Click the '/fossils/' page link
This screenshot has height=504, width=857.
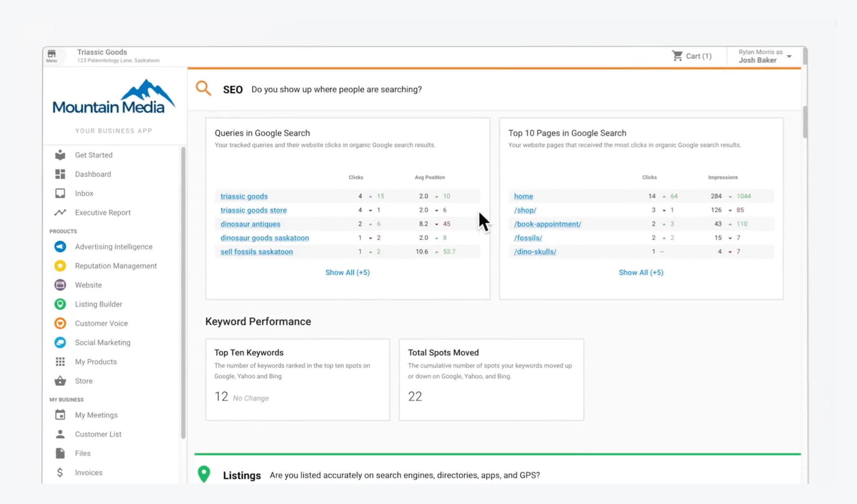528,238
